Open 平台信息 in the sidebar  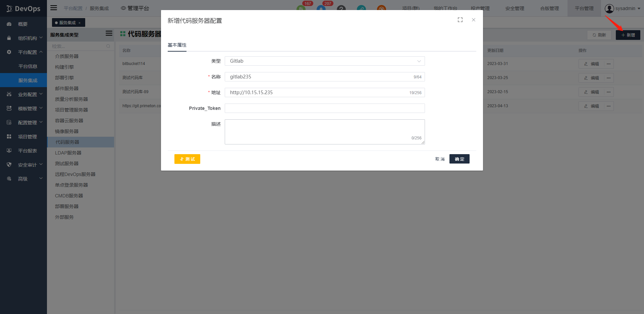pyautogui.click(x=28, y=66)
